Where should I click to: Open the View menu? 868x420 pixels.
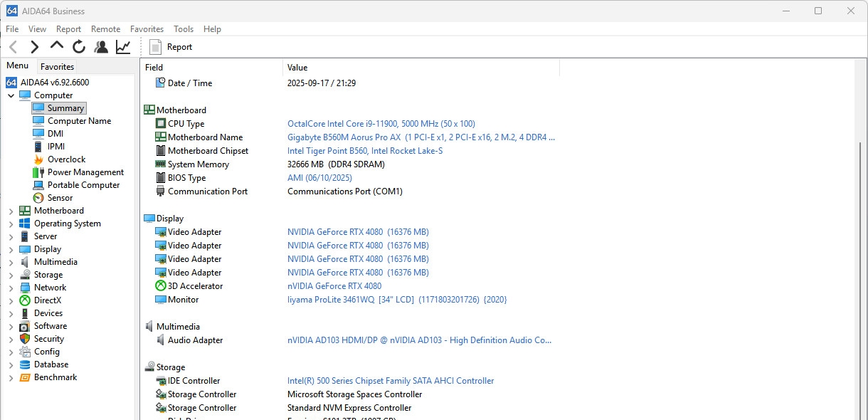pyautogui.click(x=38, y=29)
